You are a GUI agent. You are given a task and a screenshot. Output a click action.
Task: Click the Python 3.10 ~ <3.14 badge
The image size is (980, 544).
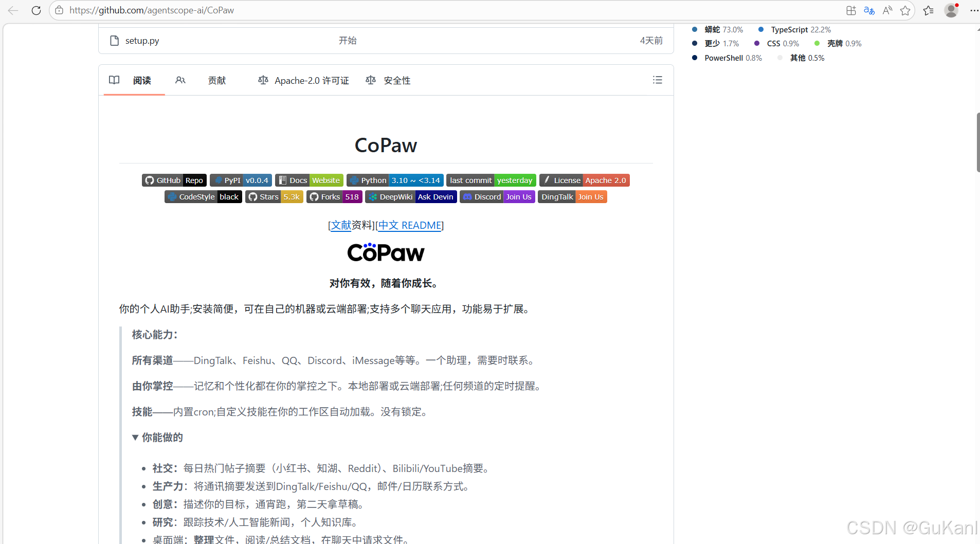click(395, 180)
